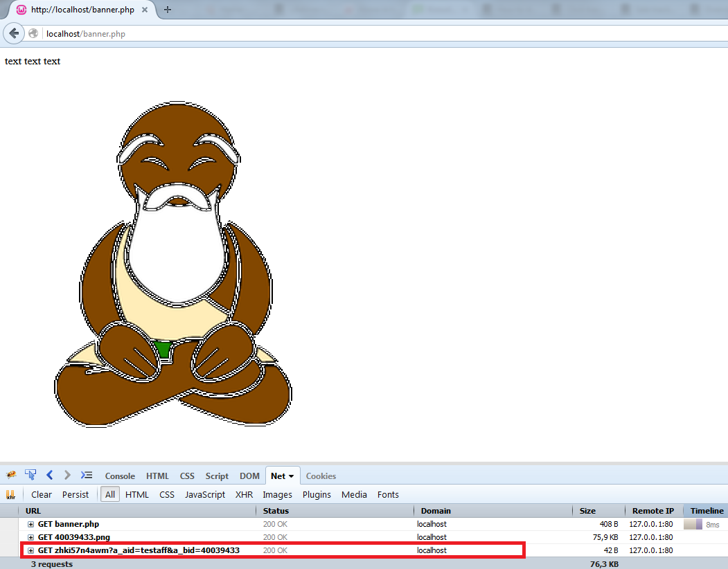Switch to the Console tab

point(120,476)
